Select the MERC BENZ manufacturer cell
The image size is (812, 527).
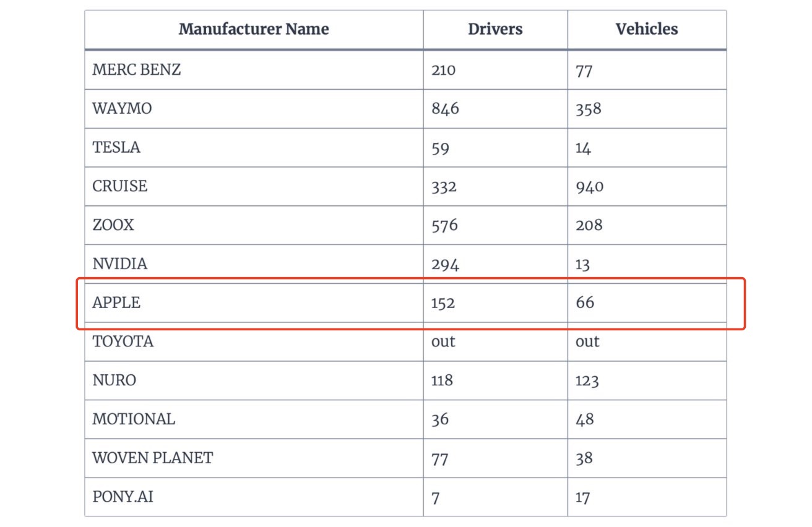click(x=137, y=70)
